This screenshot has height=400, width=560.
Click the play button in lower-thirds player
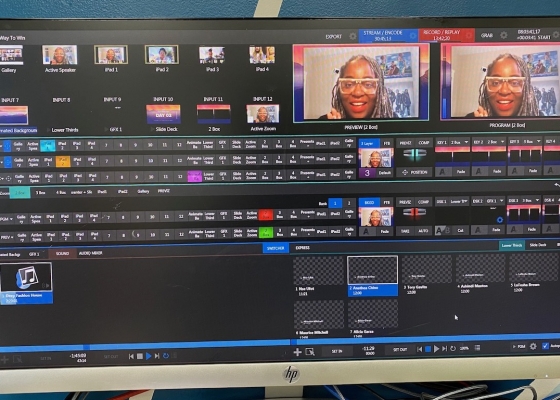pyautogui.click(x=436, y=349)
